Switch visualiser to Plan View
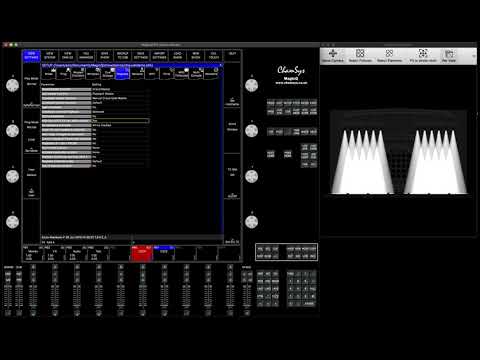480x360 pixels. coord(449,56)
